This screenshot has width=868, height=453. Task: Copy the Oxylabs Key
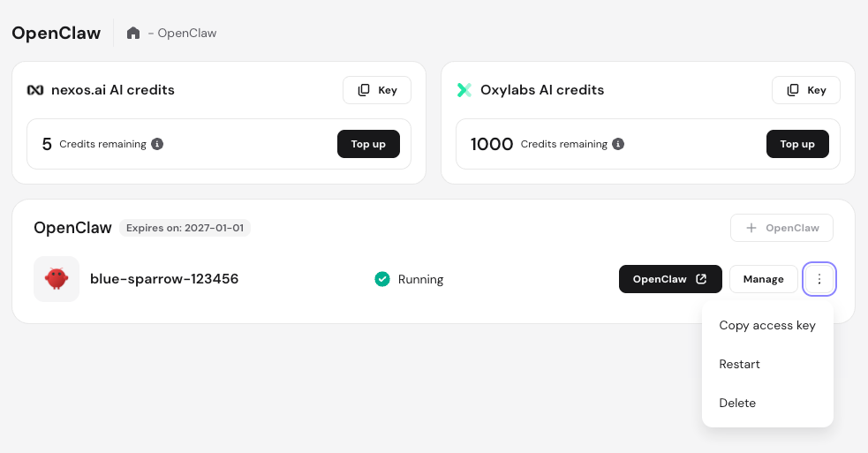pos(806,90)
